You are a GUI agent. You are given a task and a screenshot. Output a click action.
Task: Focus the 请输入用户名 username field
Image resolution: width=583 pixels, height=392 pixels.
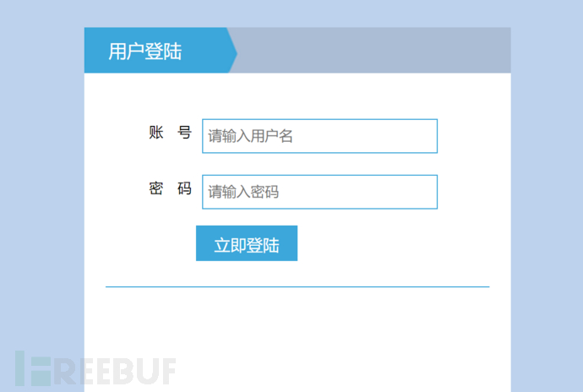[319, 136]
